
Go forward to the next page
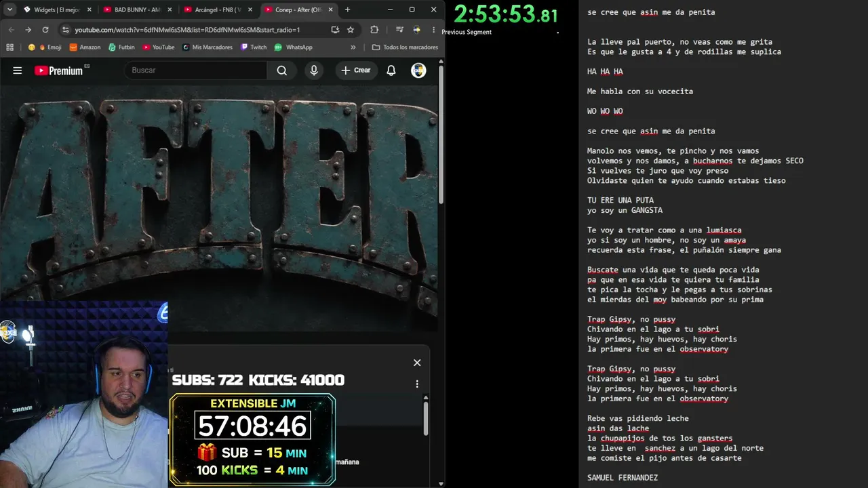[28, 30]
